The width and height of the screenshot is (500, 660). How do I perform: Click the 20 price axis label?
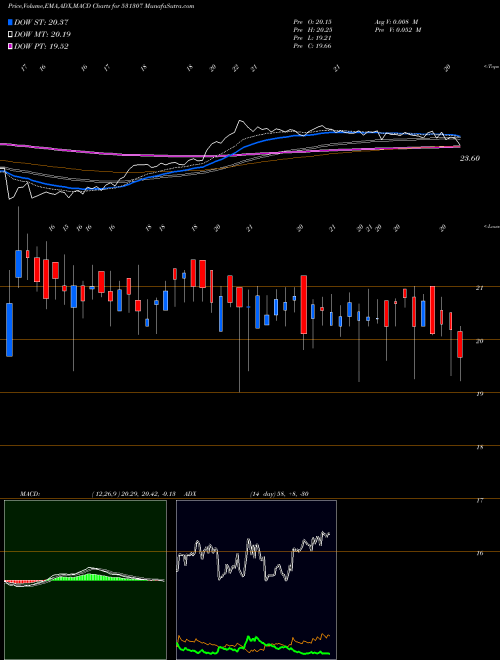(x=479, y=341)
